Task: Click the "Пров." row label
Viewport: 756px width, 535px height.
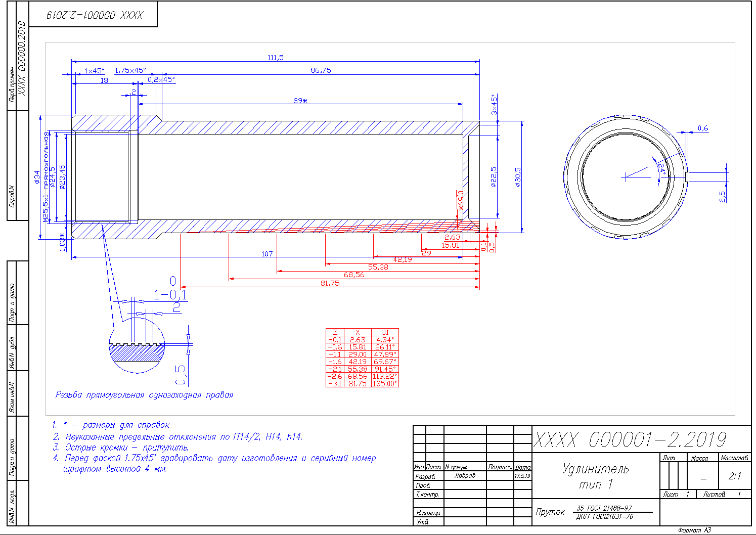Action: coord(423,485)
